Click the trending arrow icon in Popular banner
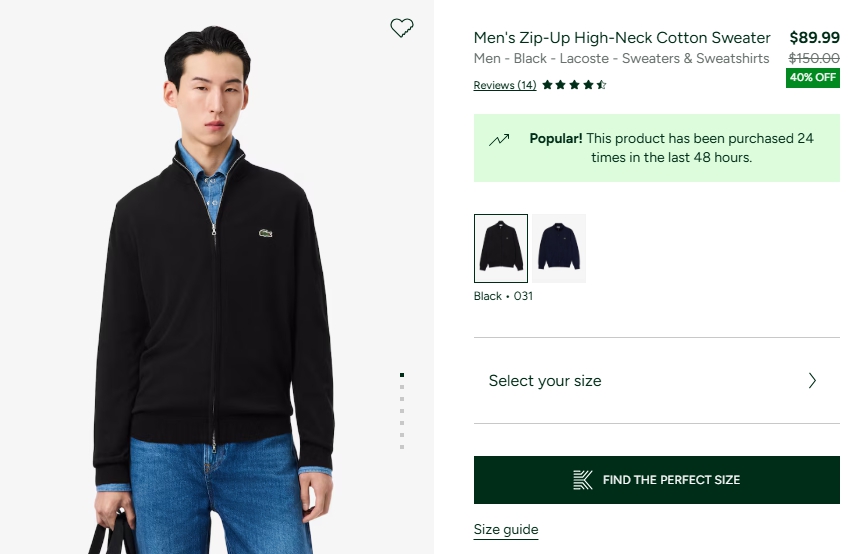The height and width of the screenshot is (554, 852). (499, 140)
